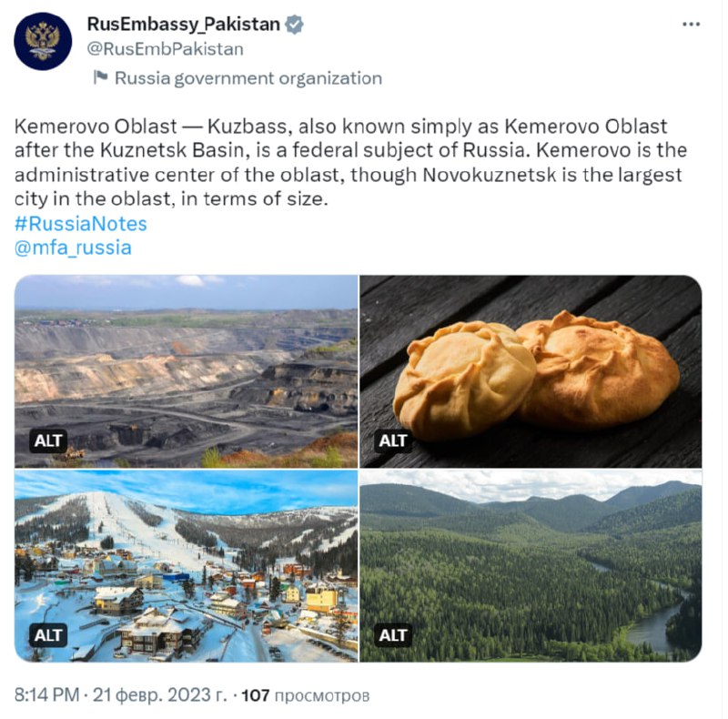
Task: Show ALT text on the quarry photo
Action: [48, 441]
